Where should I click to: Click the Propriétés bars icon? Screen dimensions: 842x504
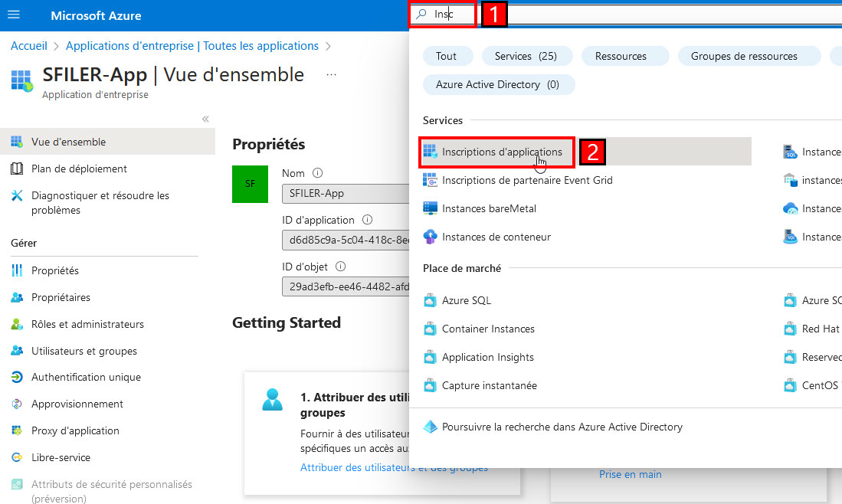[17, 270]
